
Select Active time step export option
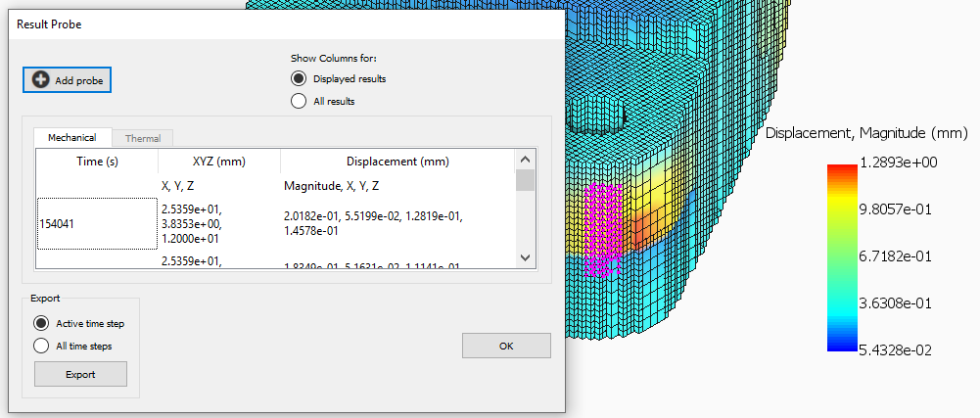tap(78, 324)
